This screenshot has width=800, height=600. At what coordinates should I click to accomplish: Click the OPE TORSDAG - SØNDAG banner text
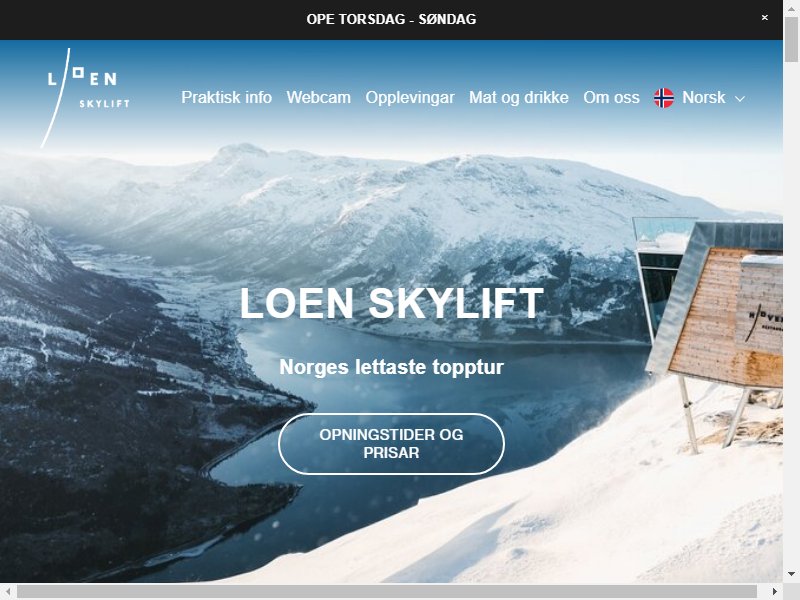coord(391,19)
